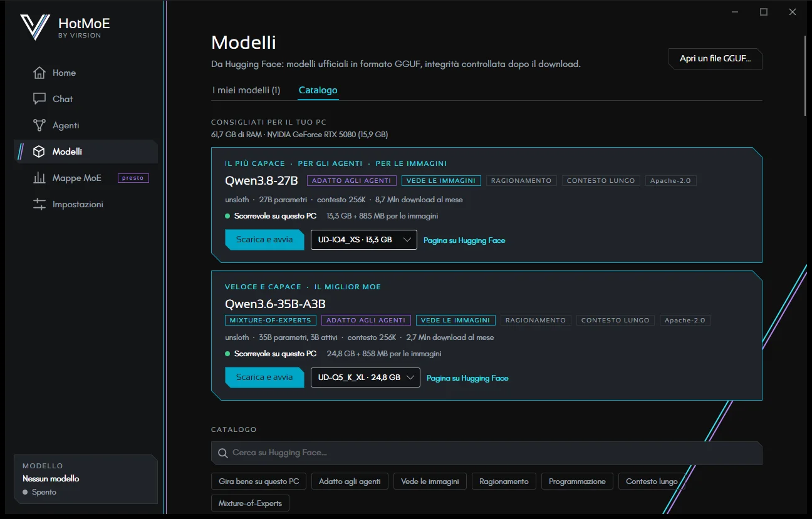Click 'Scarica e avvia' for Qwen3.8-27B
812x519 pixels.
coord(264,240)
